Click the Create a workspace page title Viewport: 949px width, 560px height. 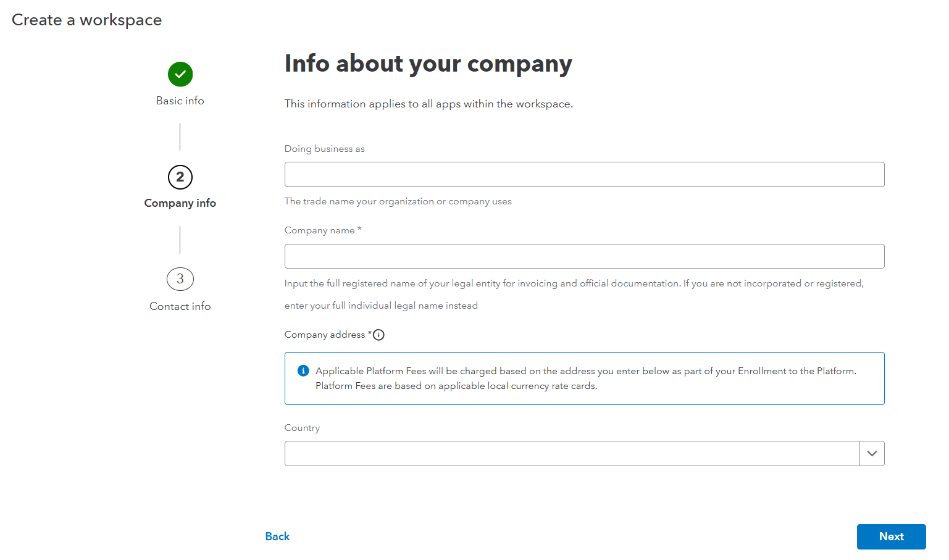[x=87, y=20]
